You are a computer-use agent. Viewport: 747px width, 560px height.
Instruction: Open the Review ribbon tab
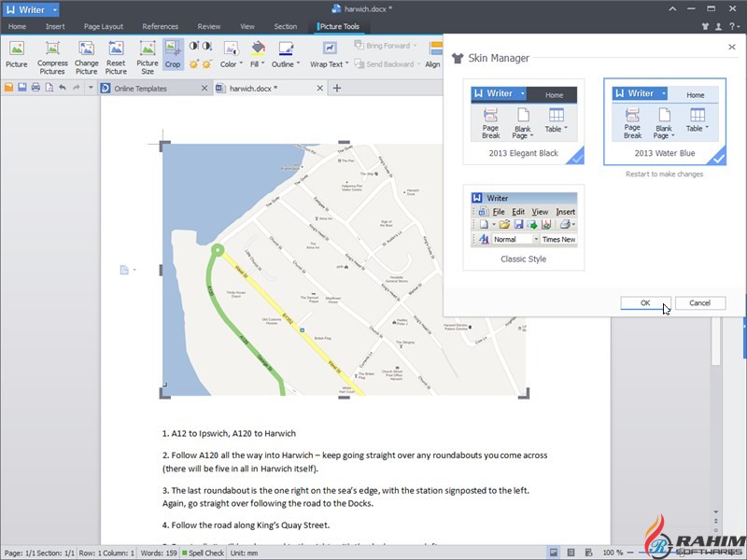click(209, 27)
